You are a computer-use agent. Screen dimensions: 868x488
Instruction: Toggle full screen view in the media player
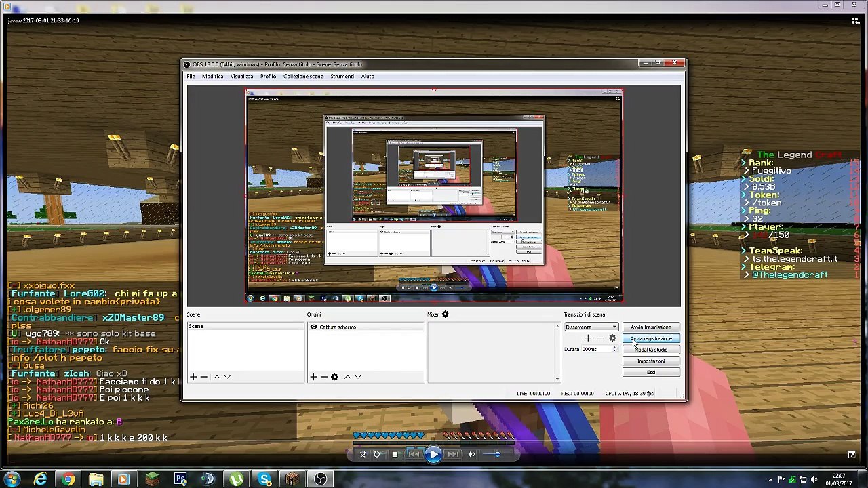pyautogui.click(x=852, y=455)
